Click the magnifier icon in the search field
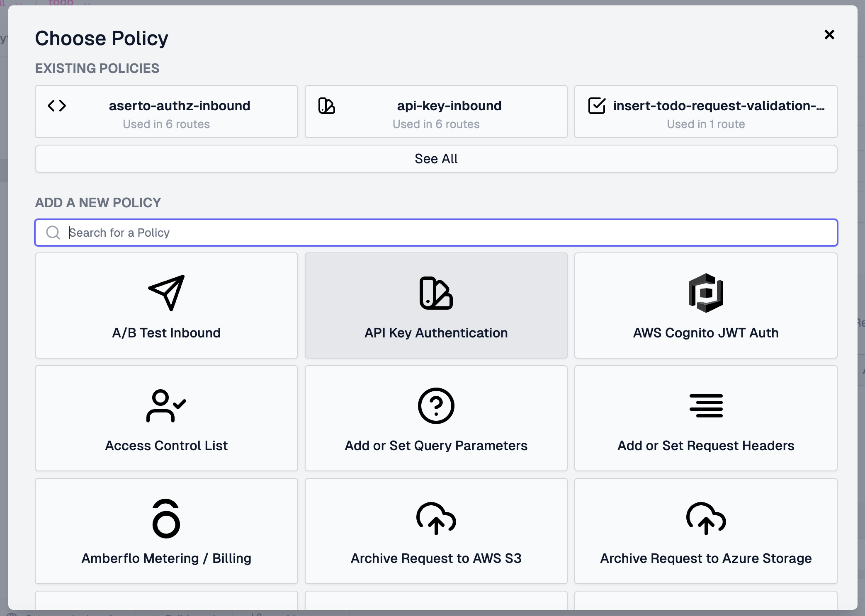This screenshot has width=865, height=616. point(53,233)
